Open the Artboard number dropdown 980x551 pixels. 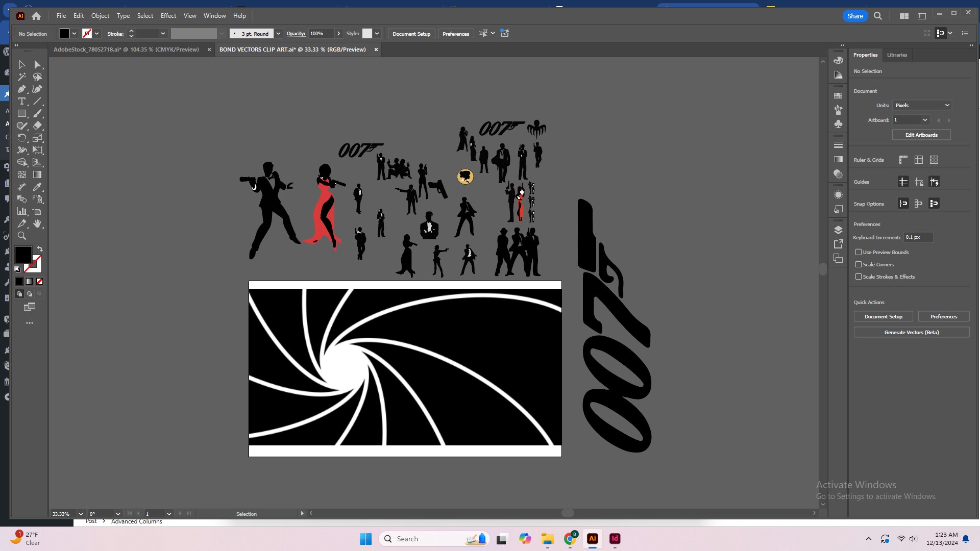click(925, 120)
